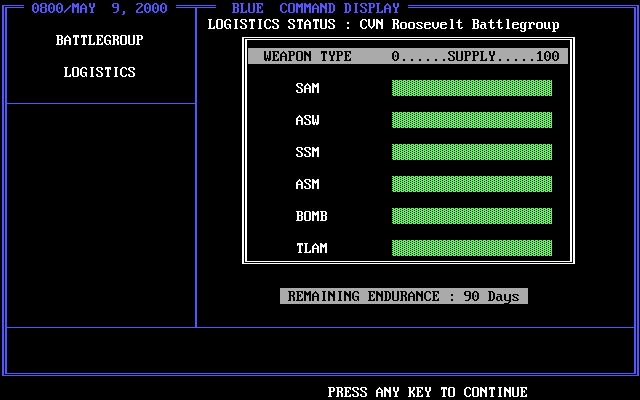Click the SSM supply bar
This screenshot has width=640, height=400.
pyautogui.click(x=472, y=152)
